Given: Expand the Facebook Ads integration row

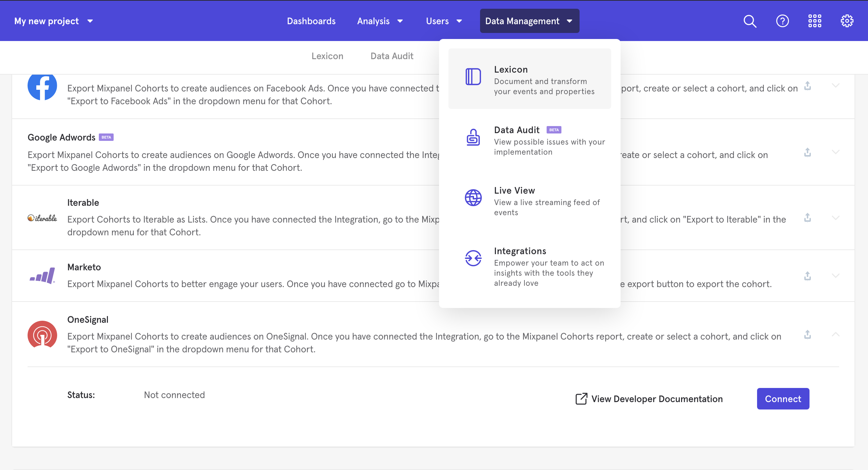Looking at the screenshot, I should (835, 86).
